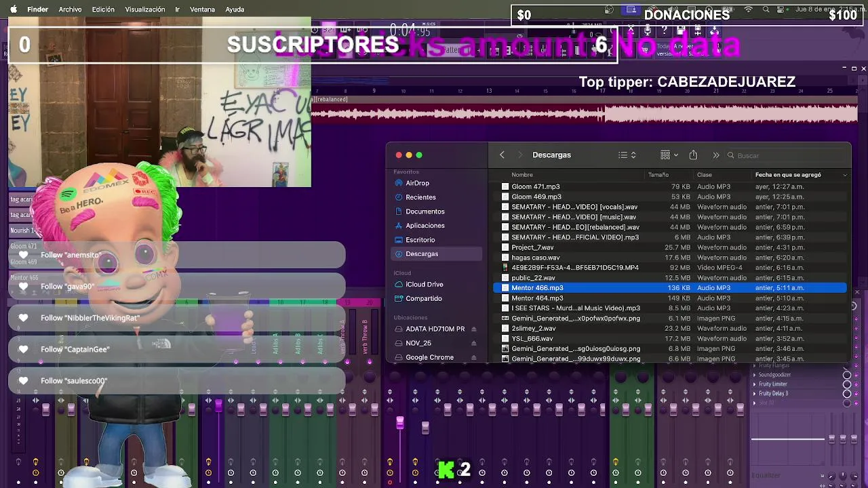Sort Finder list by Tamaño column
The image size is (868, 488).
pyautogui.click(x=658, y=175)
